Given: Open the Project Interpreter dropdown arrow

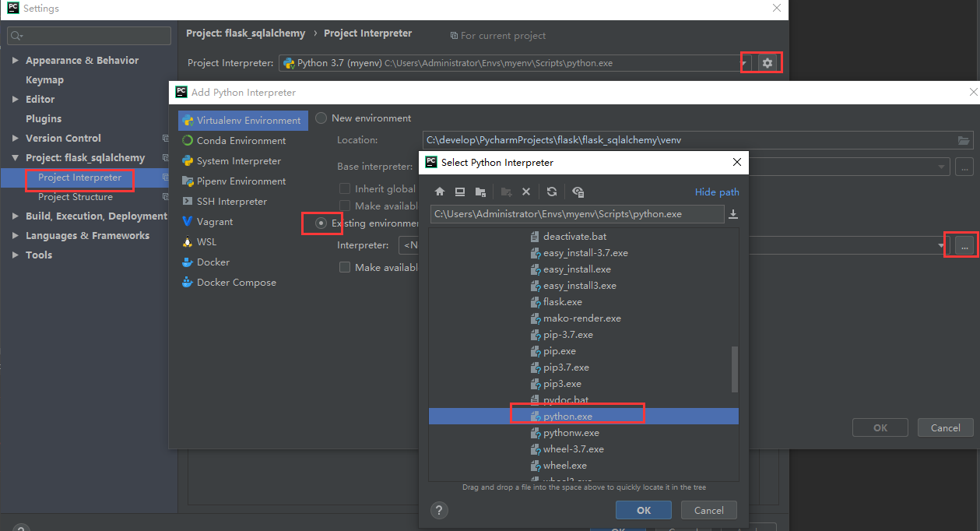Looking at the screenshot, I should pyautogui.click(x=744, y=63).
